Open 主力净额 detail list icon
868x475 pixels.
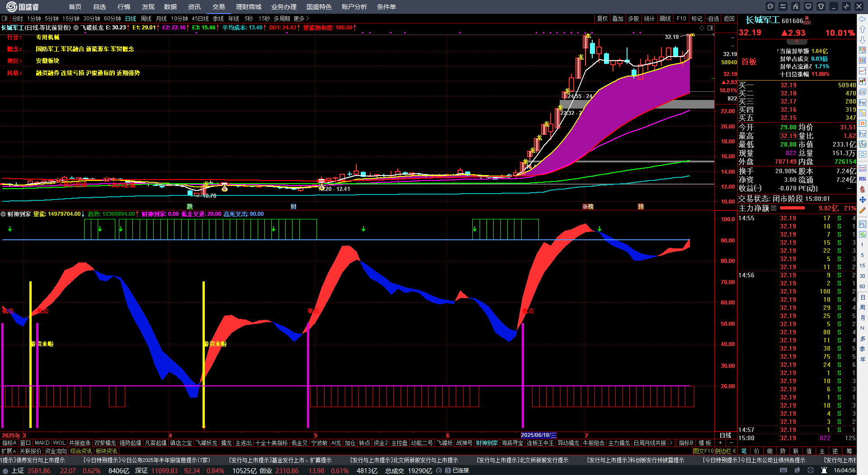click(774, 208)
